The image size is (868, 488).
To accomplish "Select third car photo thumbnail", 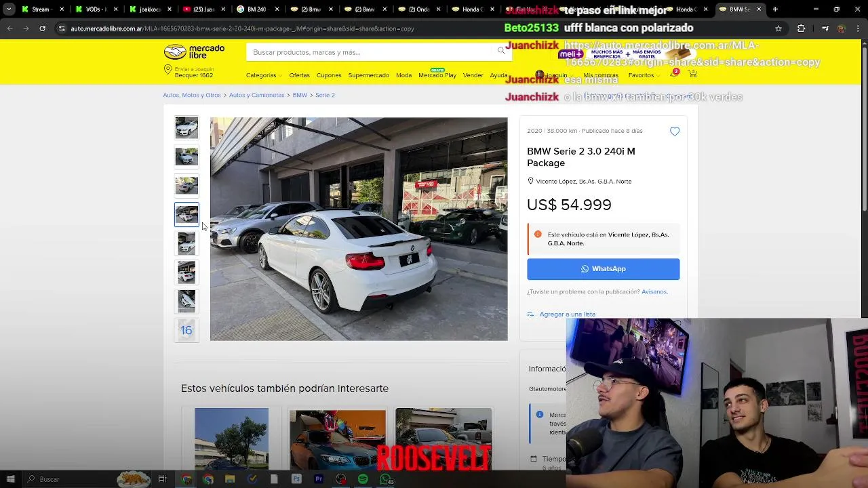I will pyautogui.click(x=186, y=186).
